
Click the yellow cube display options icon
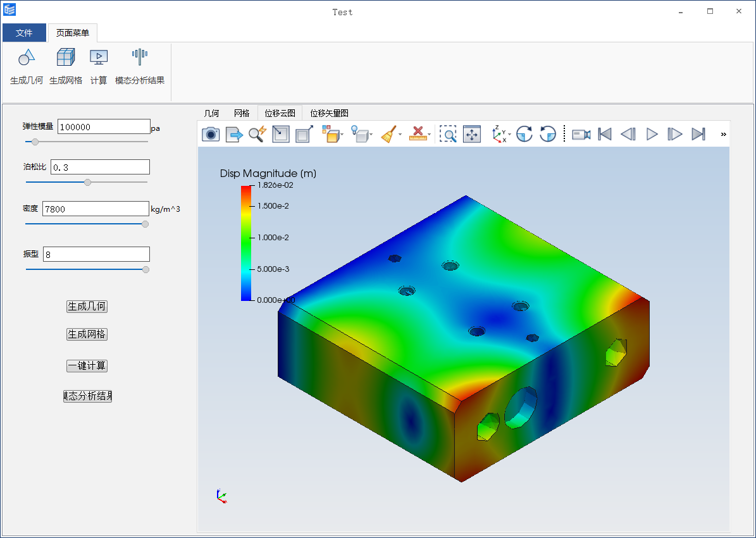coord(330,134)
